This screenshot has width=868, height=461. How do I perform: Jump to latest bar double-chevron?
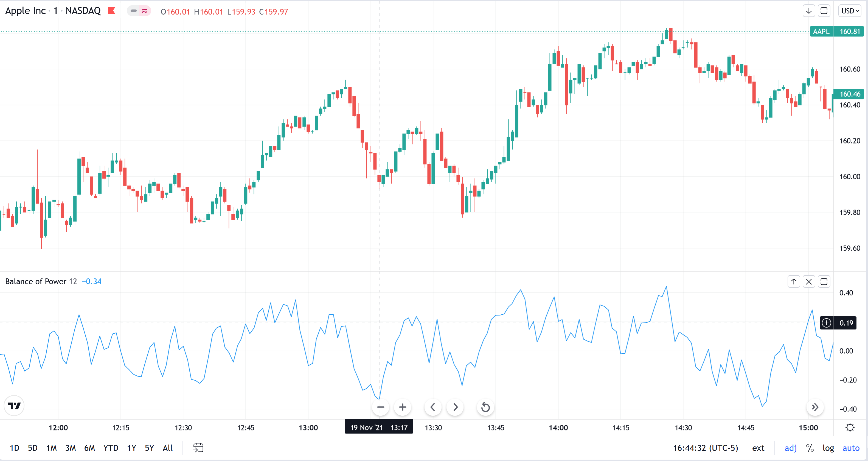[815, 407]
